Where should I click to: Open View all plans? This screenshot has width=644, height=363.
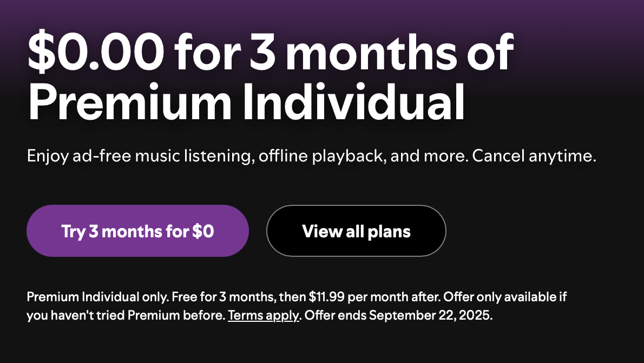point(356,231)
